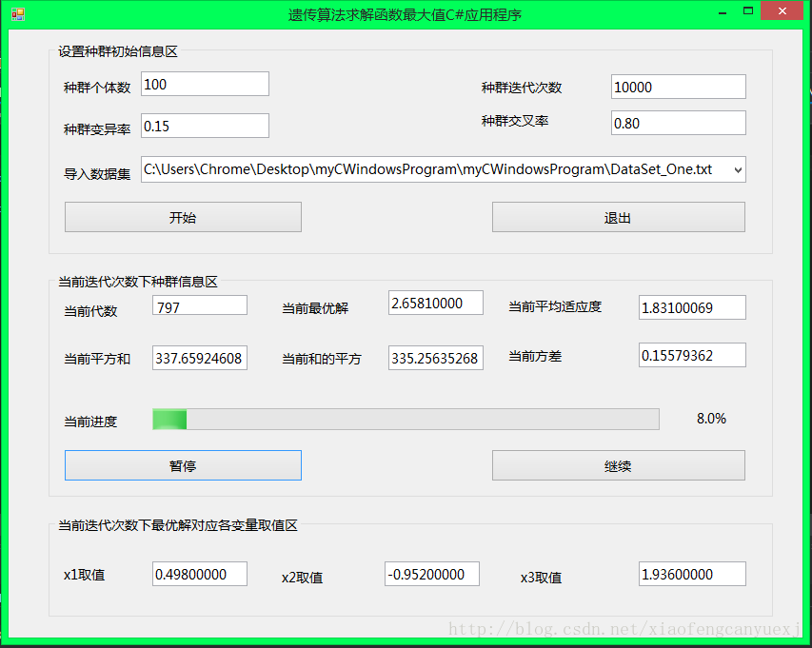812x648 pixels.
Task: Click the 种群个体数 label
Action: point(97,88)
